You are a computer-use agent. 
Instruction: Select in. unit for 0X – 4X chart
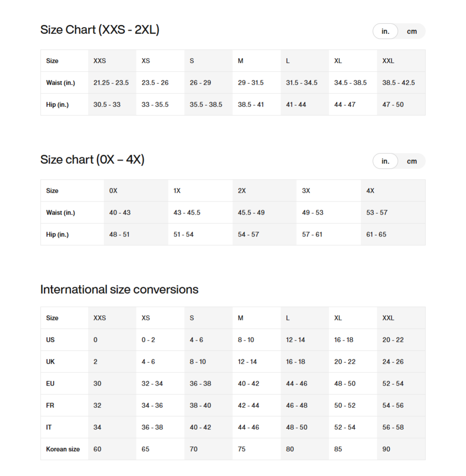tap(385, 161)
